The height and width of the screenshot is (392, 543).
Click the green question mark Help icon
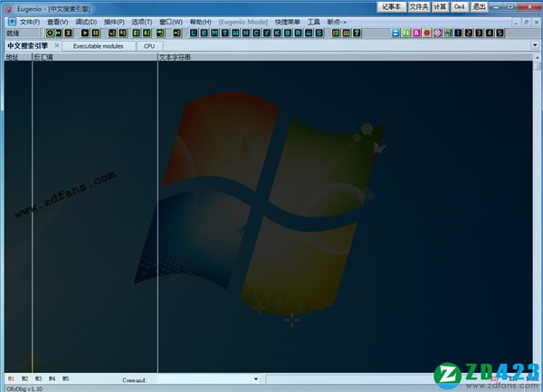point(357,33)
